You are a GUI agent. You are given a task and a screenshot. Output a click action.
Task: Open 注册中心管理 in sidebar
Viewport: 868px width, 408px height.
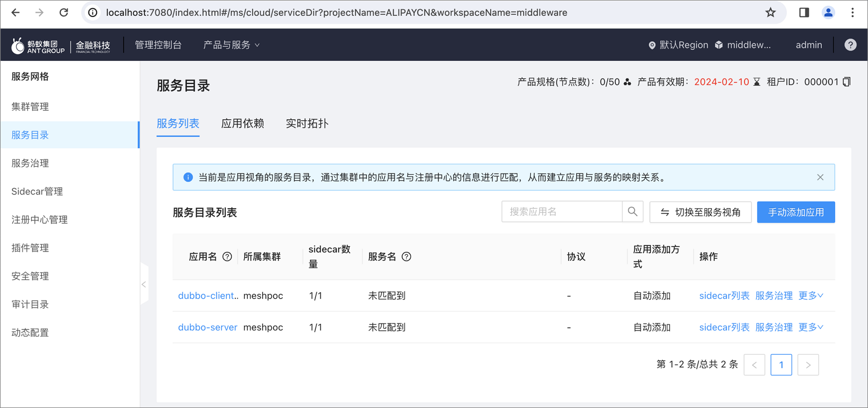70,220
